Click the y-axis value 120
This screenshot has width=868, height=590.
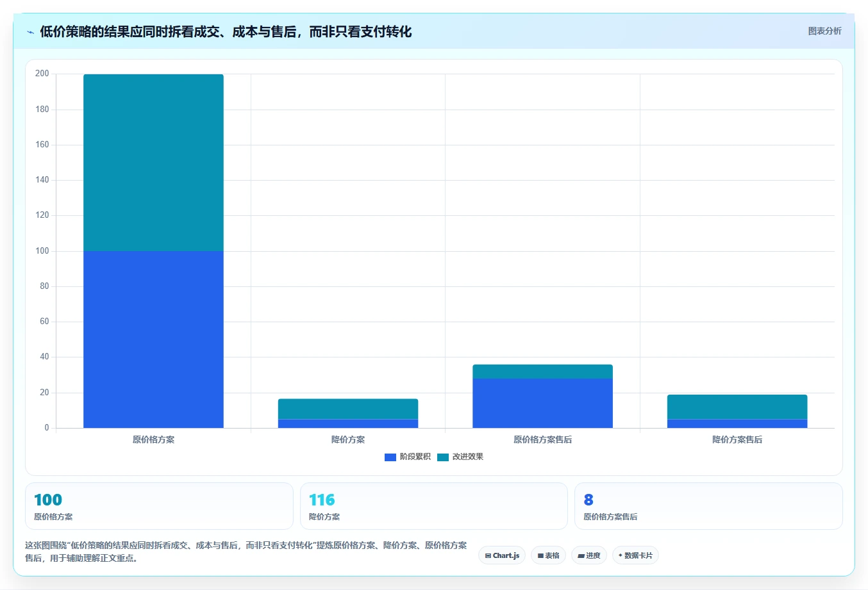click(42, 215)
